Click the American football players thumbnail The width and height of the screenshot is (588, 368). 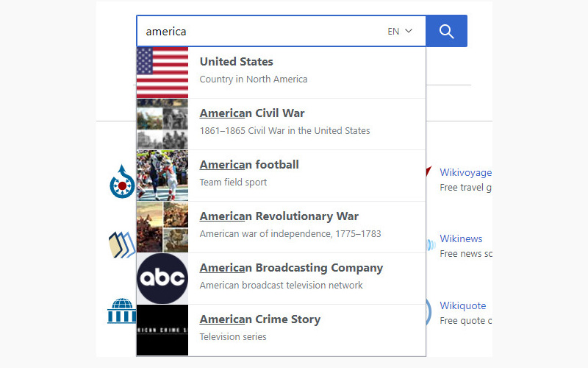162,175
